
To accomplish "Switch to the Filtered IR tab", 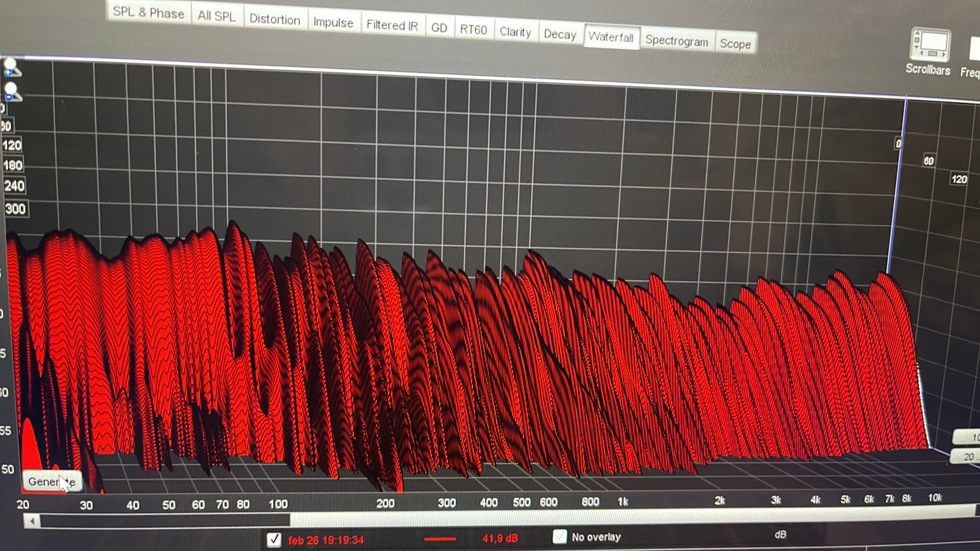I will 392,26.
